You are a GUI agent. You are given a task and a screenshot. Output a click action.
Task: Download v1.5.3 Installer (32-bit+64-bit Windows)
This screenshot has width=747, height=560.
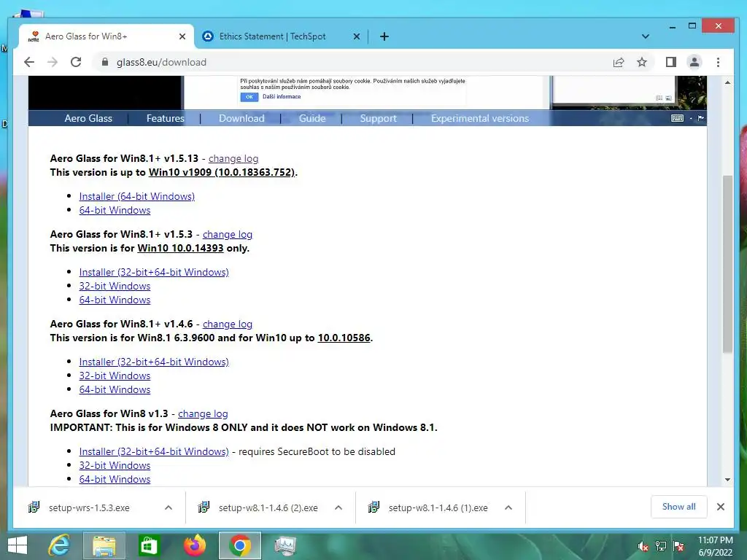pyautogui.click(x=154, y=273)
